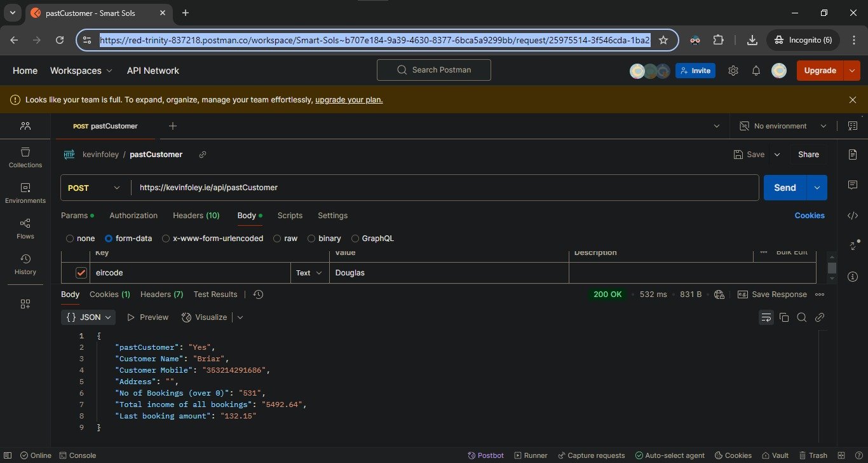Open the Flows sidebar icon
868x463 pixels.
pos(25,229)
